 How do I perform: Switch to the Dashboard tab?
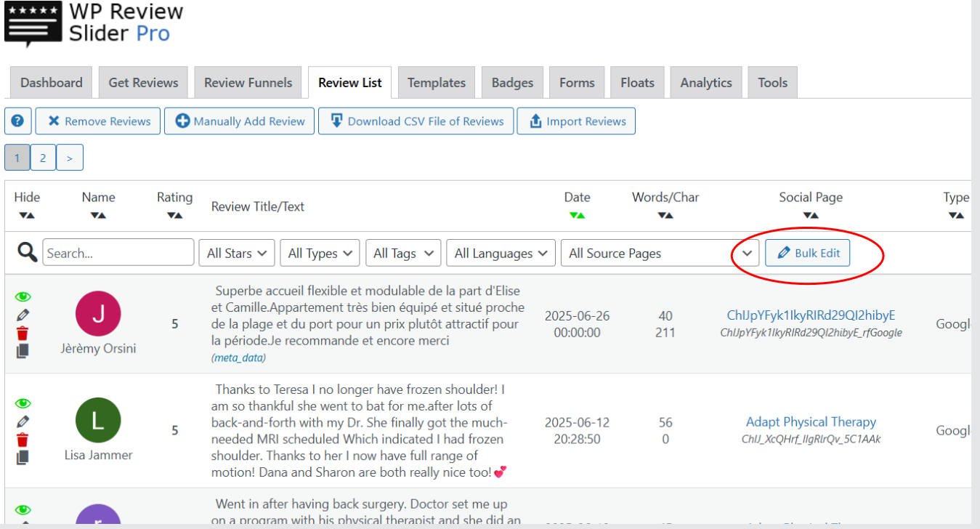click(x=52, y=83)
